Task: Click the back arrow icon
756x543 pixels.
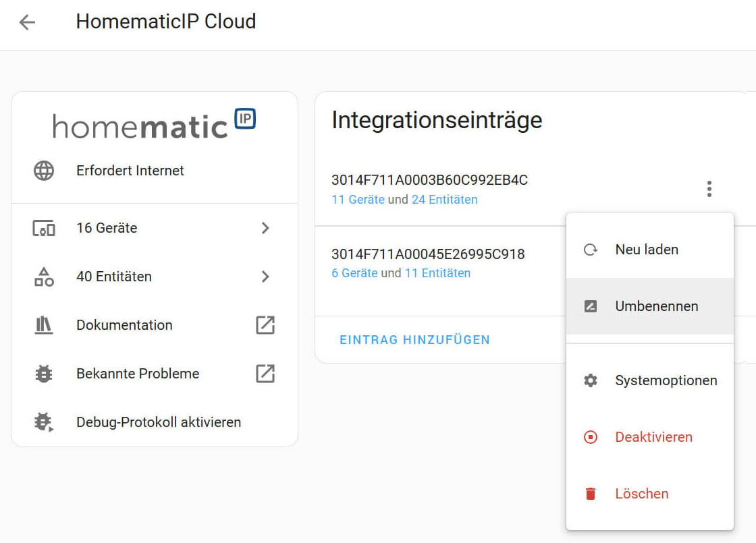Action: 27,22
